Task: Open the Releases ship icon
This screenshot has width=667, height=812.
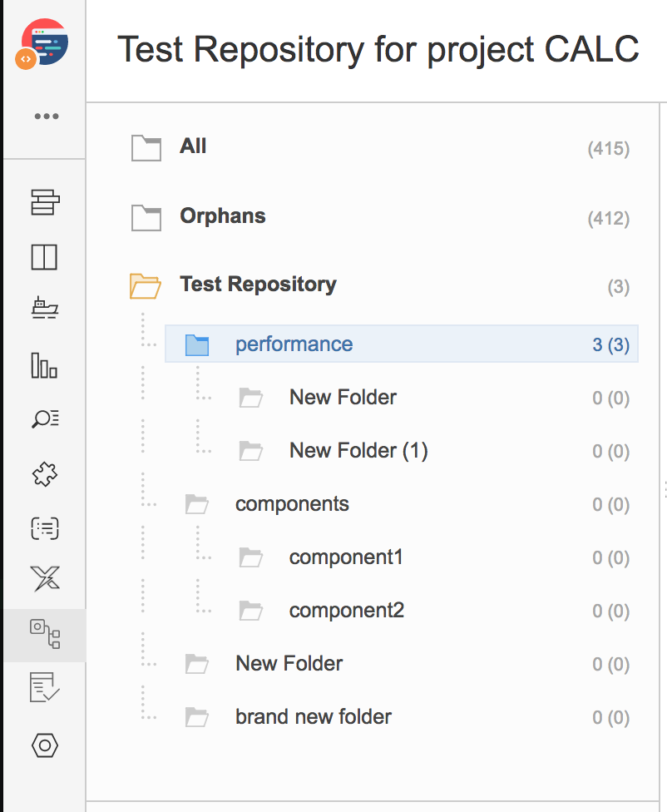Action: point(45,308)
